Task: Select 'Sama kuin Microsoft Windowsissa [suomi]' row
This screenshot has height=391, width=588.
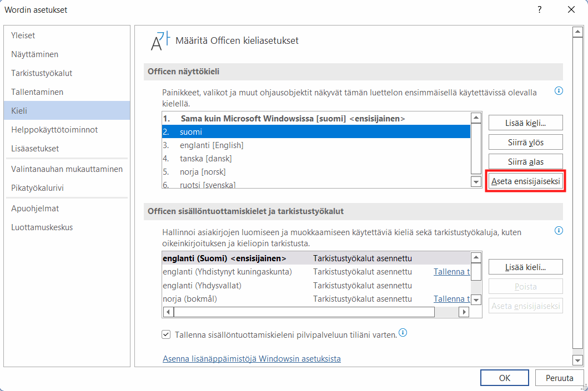Action: pos(316,118)
